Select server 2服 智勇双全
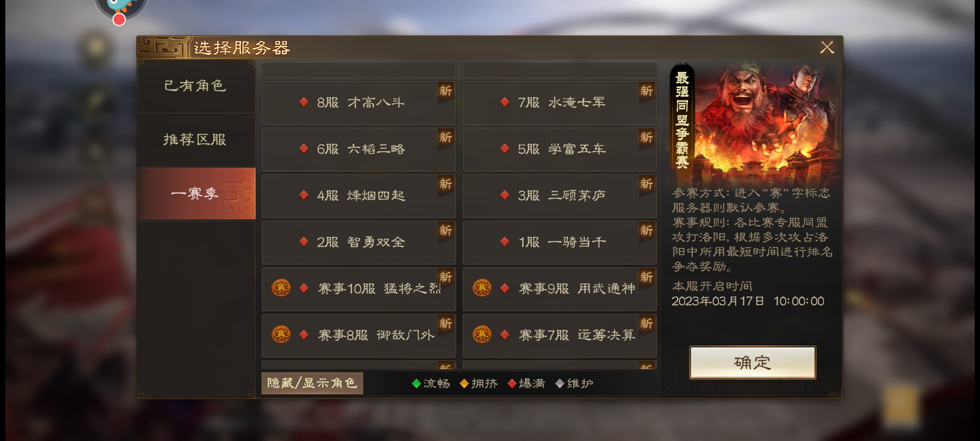The height and width of the screenshot is (441, 980). 359,242
